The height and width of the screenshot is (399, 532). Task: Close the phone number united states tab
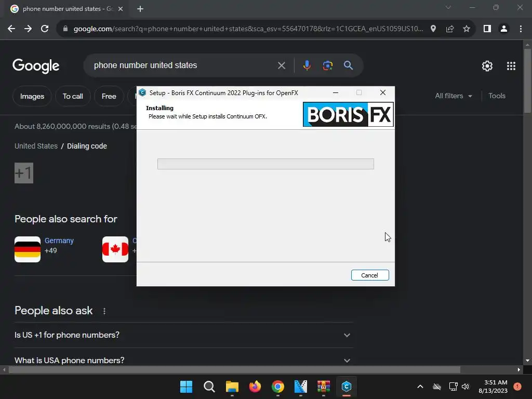tap(121, 9)
